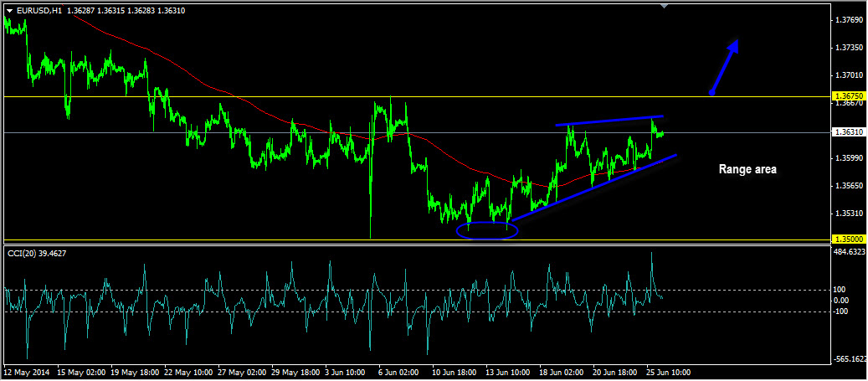Click the 1.36750 yellow price label
The height and width of the screenshot is (381, 868).
(848, 97)
